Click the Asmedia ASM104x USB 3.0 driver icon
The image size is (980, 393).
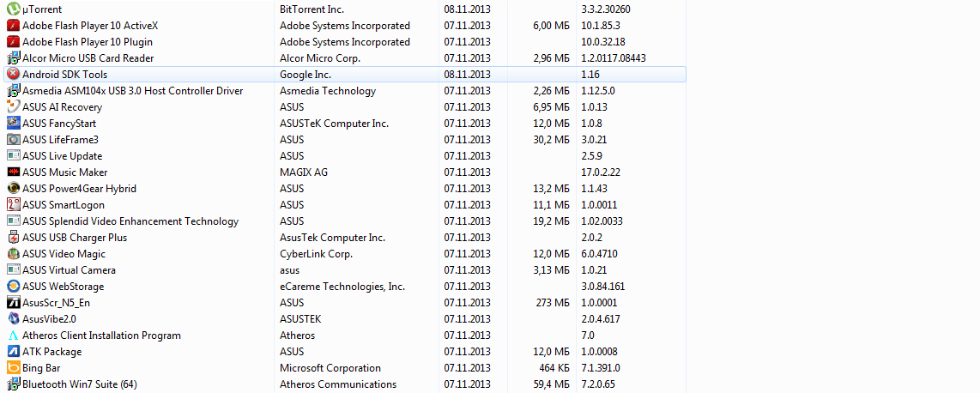13,91
